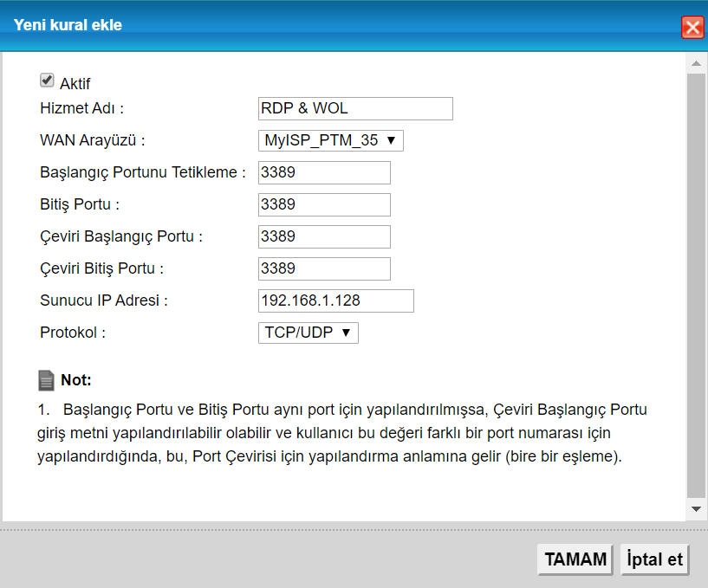Focus the Hizmet Adı text field
The height and width of the screenshot is (588, 708).
(355, 108)
